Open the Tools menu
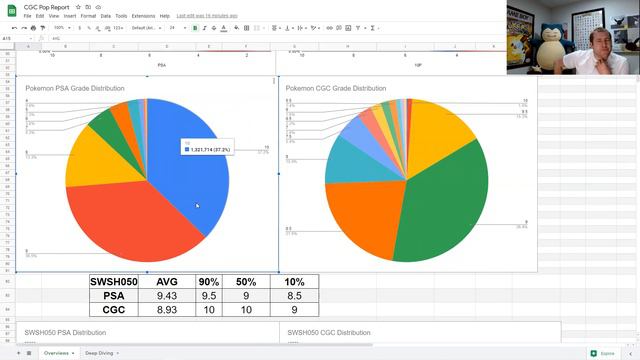 click(x=121, y=16)
